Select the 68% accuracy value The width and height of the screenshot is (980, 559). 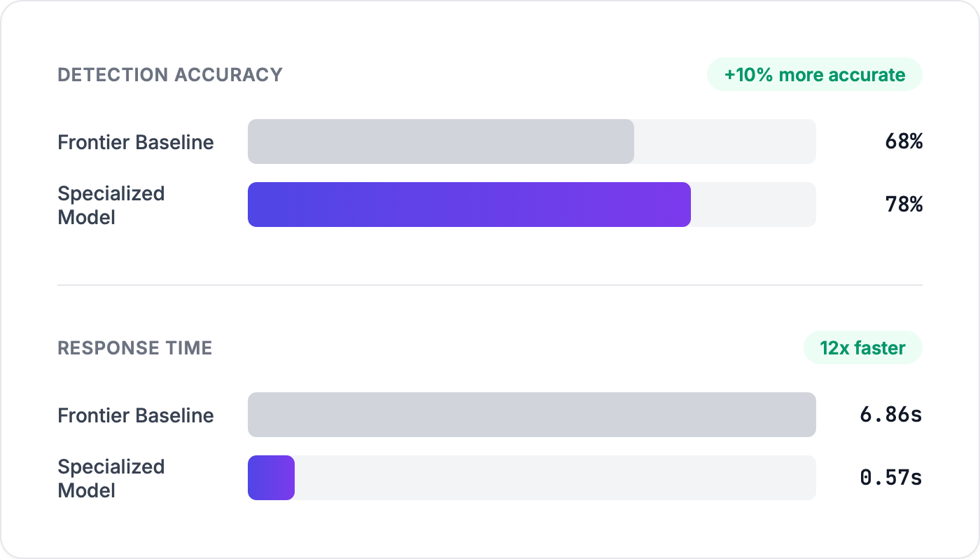tap(904, 142)
